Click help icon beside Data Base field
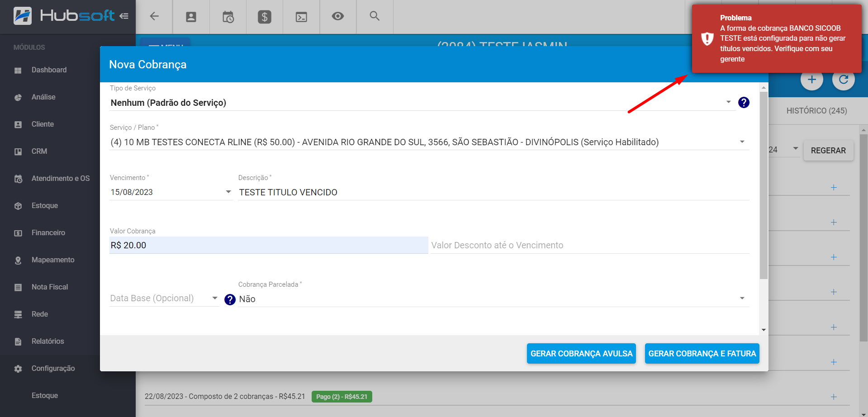868x417 pixels. coord(230,299)
